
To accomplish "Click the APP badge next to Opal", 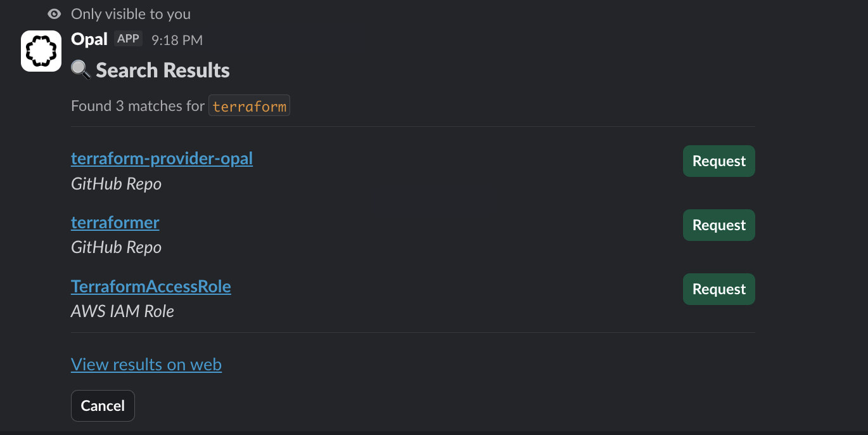I will coord(128,38).
